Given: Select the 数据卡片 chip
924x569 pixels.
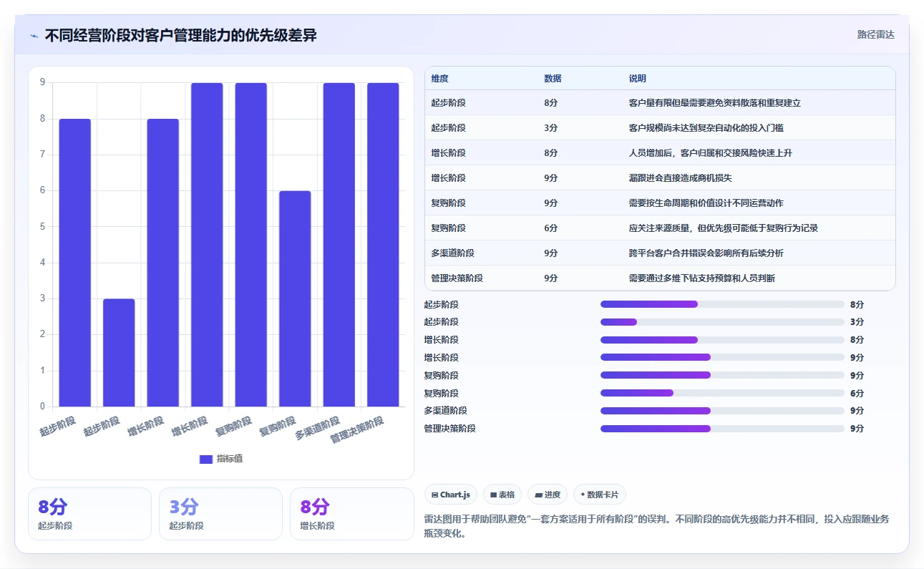Looking at the screenshot, I should (x=600, y=495).
